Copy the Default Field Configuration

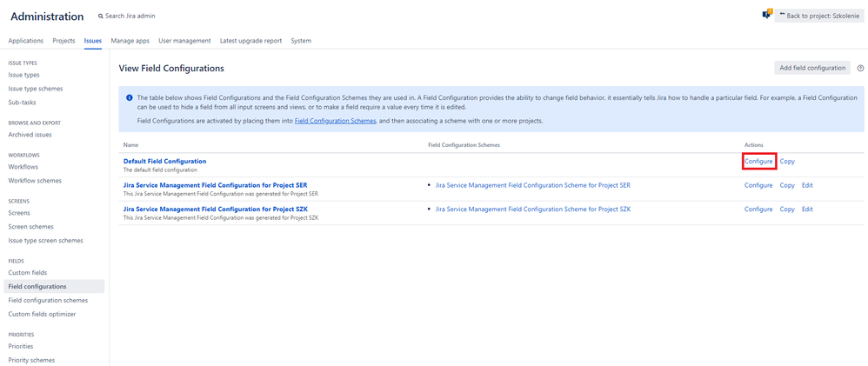pos(787,161)
